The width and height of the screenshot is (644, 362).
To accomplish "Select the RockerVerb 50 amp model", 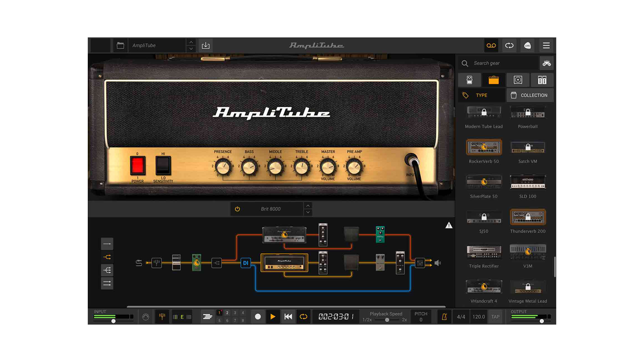I will click(484, 147).
